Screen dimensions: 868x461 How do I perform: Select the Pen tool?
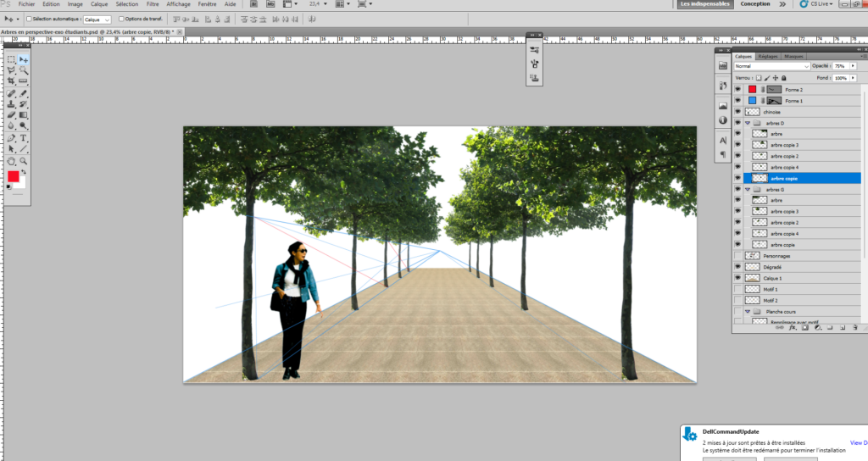pyautogui.click(x=11, y=138)
